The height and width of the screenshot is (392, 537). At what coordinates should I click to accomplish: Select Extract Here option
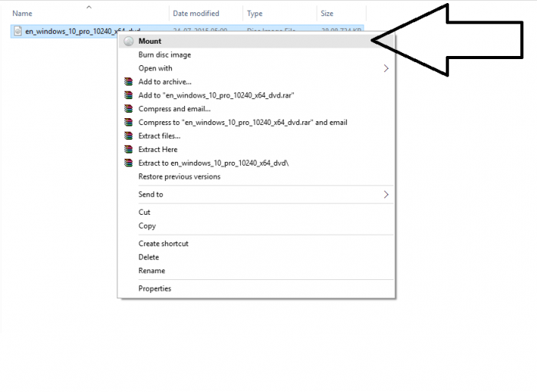256,150
